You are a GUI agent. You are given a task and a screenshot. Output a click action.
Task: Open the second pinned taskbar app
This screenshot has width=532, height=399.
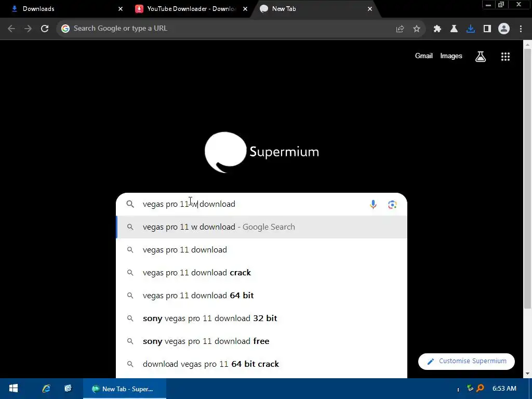tap(68, 389)
